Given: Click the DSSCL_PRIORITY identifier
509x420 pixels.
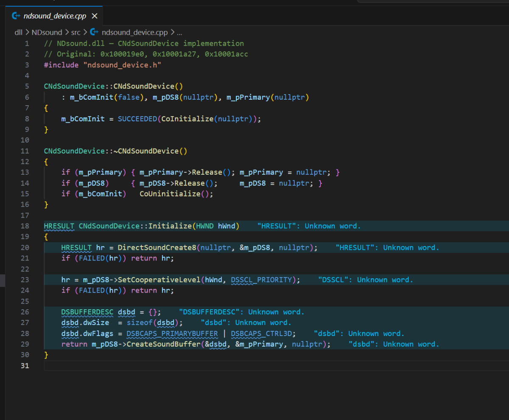Looking at the screenshot, I should [261, 280].
